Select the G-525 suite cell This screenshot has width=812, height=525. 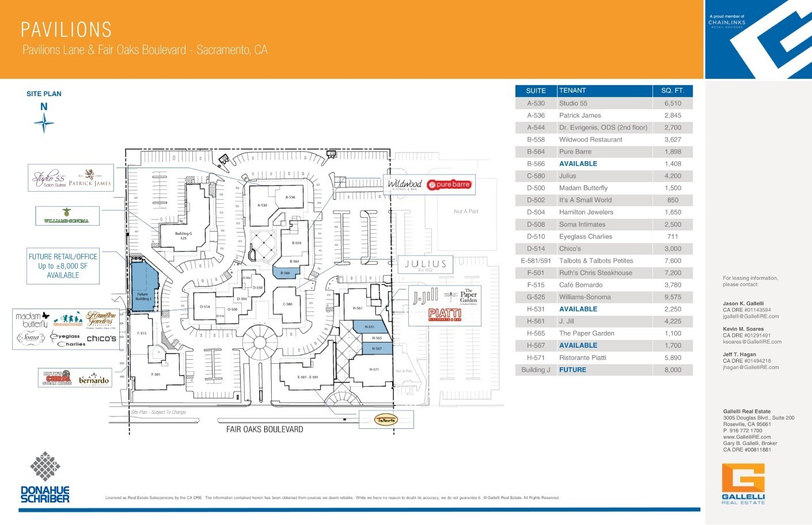(x=536, y=297)
